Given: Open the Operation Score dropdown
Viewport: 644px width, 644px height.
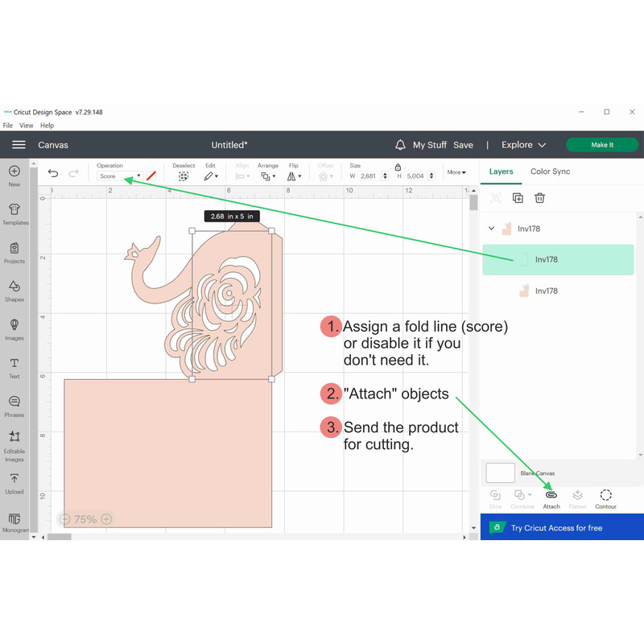Looking at the screenshot, I should coord(119,176).
